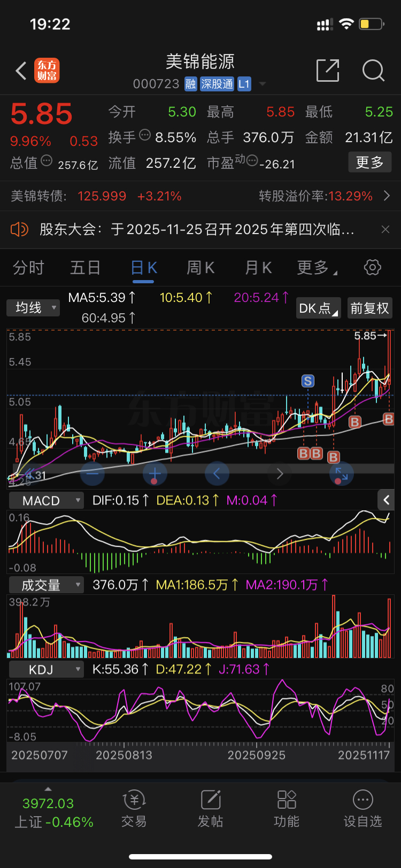Screen dimensions: 401x868
Task: Switch to 月K monthly tab
Action: (258, 267)
